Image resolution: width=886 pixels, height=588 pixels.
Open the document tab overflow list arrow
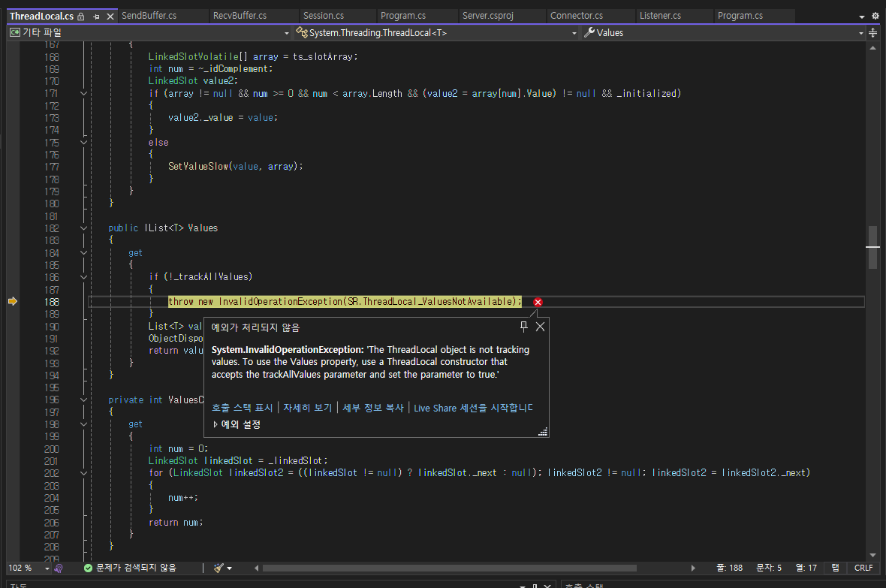click(862, 17)
